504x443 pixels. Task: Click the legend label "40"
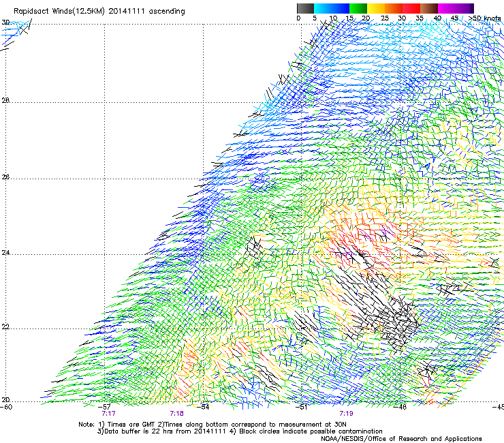click(x=437, y=18)
